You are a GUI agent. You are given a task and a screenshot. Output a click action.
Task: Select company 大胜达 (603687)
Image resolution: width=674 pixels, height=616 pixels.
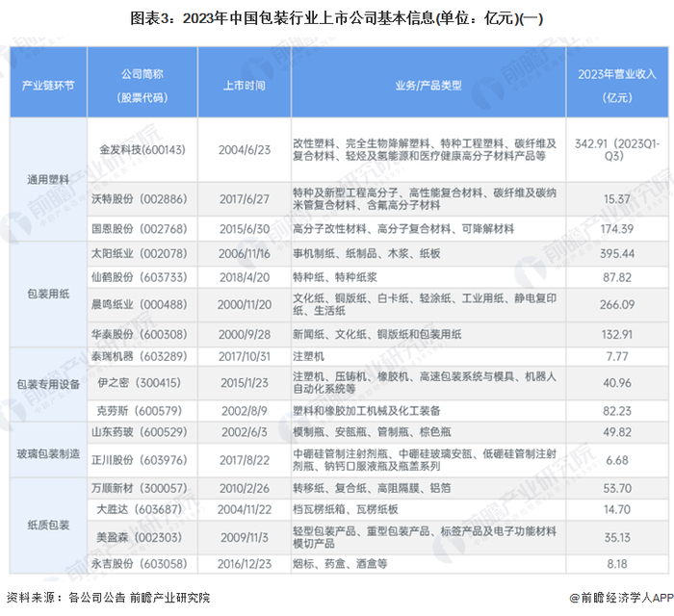click(140, 510)
